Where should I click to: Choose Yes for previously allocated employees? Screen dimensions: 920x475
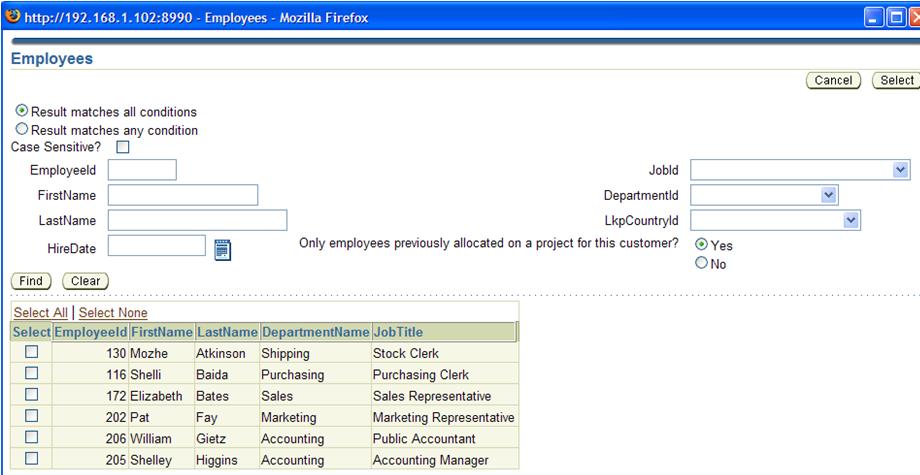pos(701,244)
